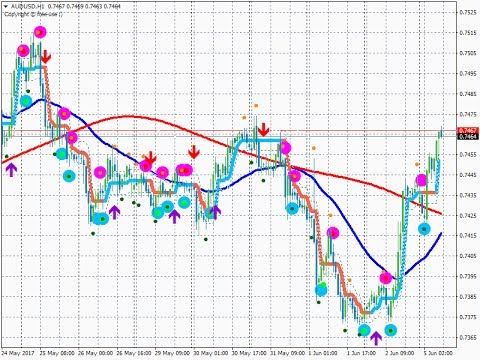Click the 0.7435 price scale label
This screenshot has height=360, width=480.
click(x=468, y=195)
